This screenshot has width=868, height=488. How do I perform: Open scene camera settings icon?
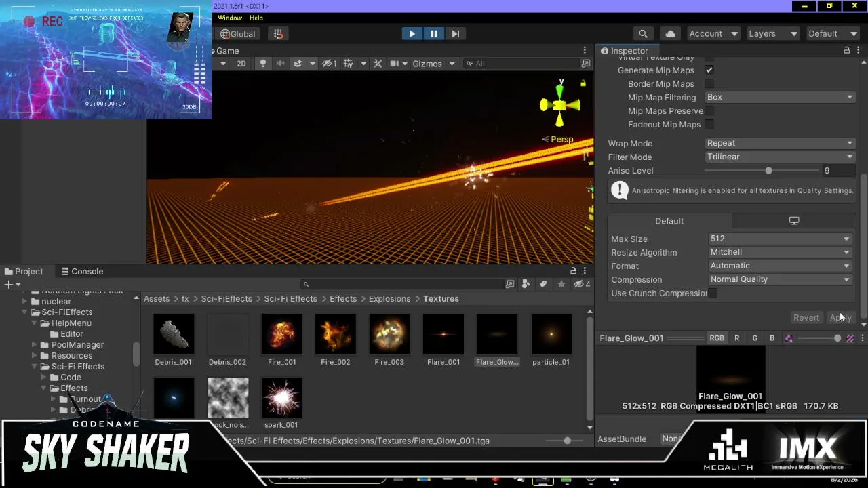tap(393, 64)
